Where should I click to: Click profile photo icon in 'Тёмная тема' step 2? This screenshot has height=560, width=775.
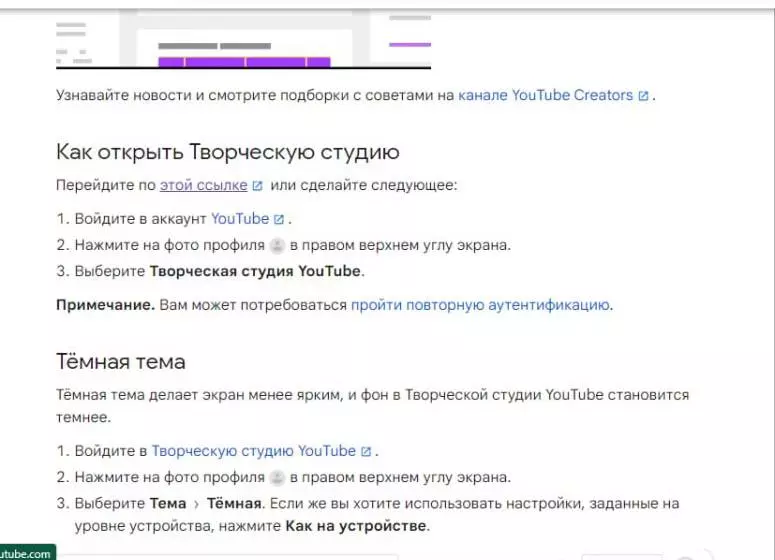(x=277, y=477)
